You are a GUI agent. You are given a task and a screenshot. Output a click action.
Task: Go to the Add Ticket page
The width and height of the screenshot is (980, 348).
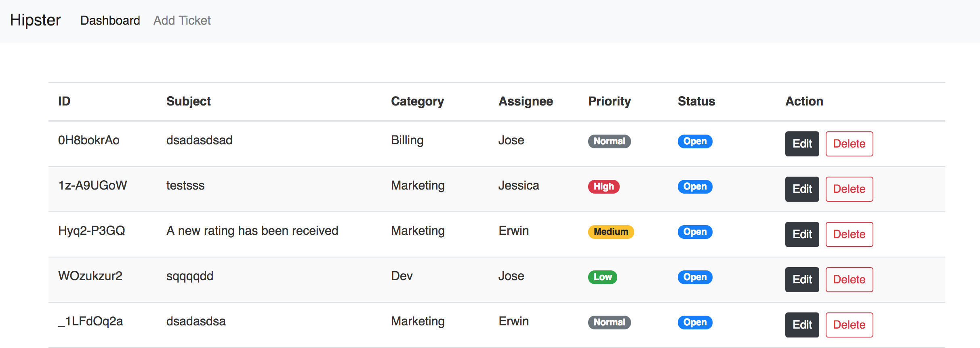coord(182,21)
